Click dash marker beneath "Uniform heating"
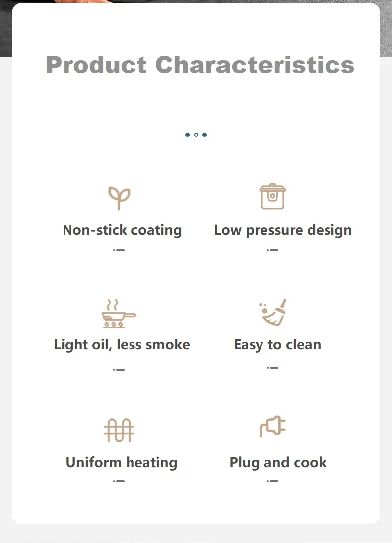The height and width of the screenshot is (543, 392). click(119, 481)
